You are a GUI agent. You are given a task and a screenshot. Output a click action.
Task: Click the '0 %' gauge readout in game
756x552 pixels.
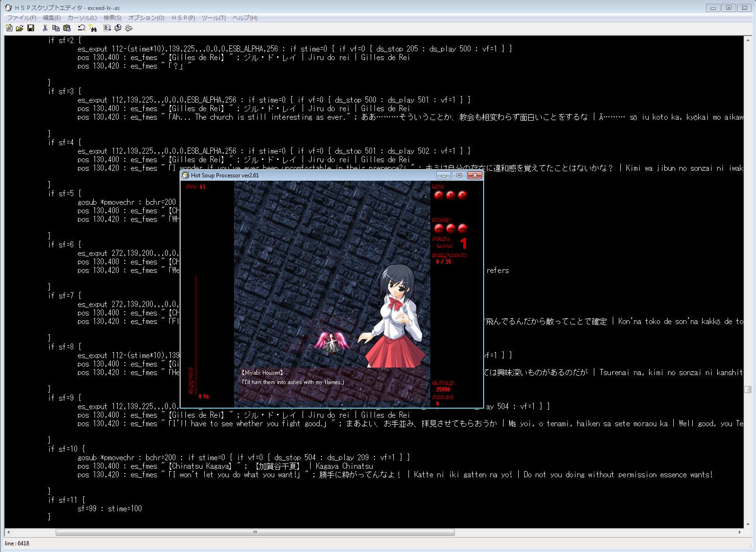[x=204, y=396]
